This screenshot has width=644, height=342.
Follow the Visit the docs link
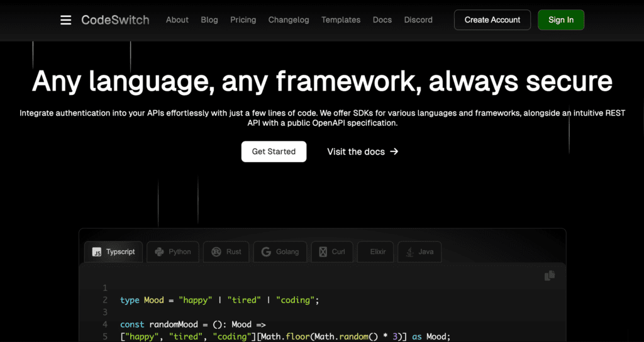point(362,152)
